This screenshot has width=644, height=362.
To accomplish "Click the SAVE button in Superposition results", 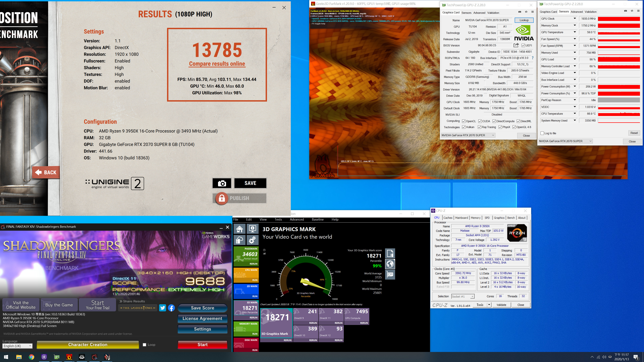I will [x=250, y=183].
